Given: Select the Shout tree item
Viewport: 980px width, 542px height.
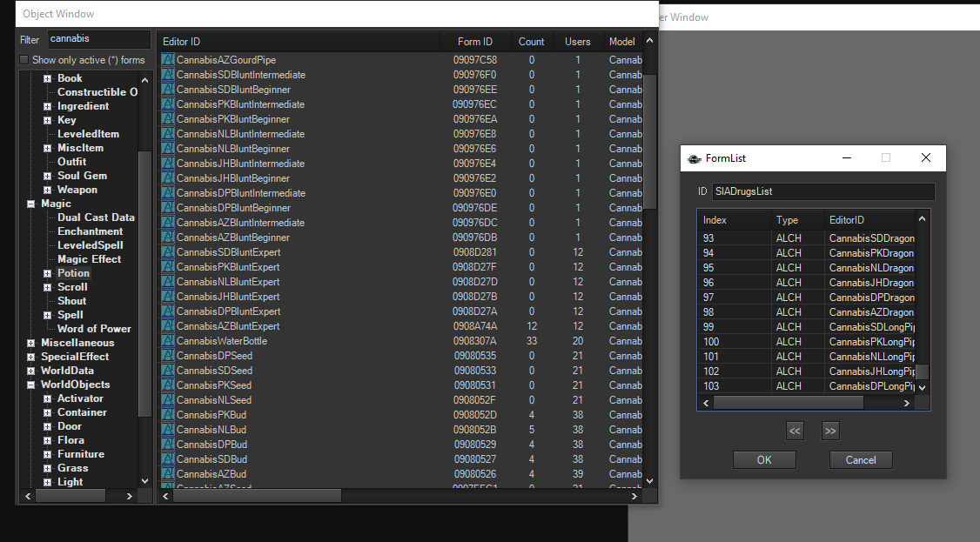Looking at the screenshot, I should click(x=72, y=301).
